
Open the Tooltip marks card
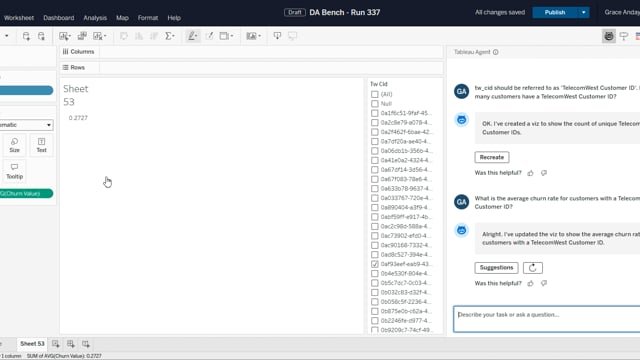click(15, 171)
